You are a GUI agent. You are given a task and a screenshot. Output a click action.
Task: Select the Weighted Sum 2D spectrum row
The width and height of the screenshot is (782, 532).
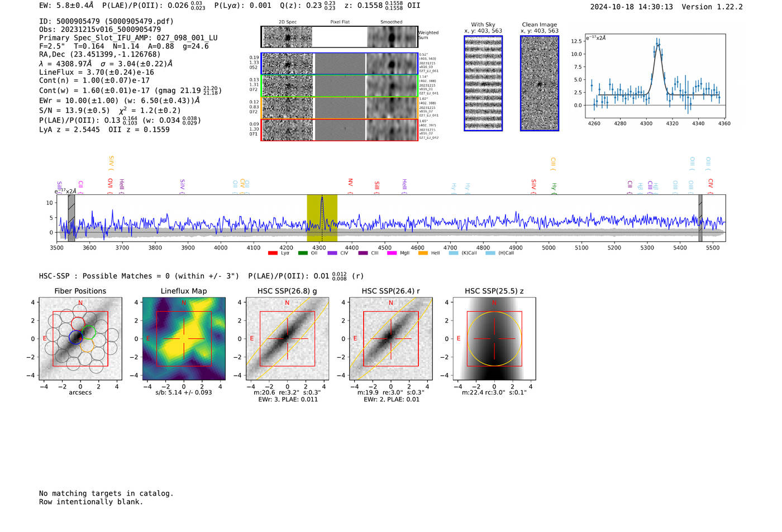tap(340, 37)
